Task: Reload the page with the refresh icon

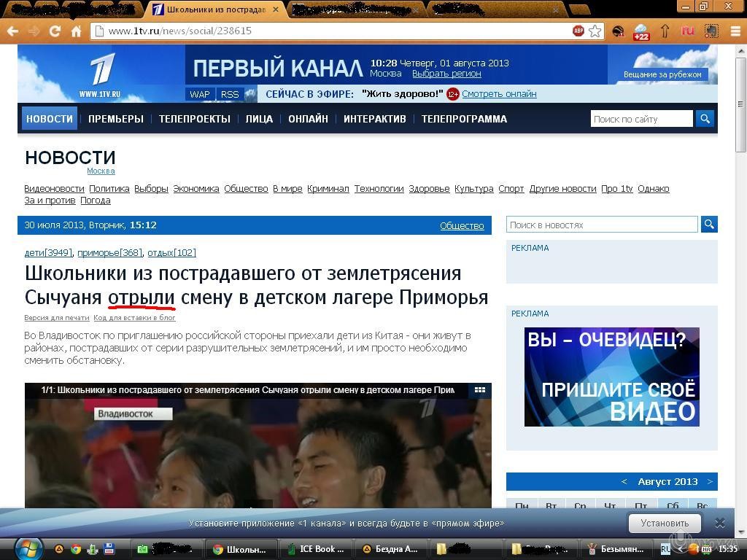Action: point(55,31)
